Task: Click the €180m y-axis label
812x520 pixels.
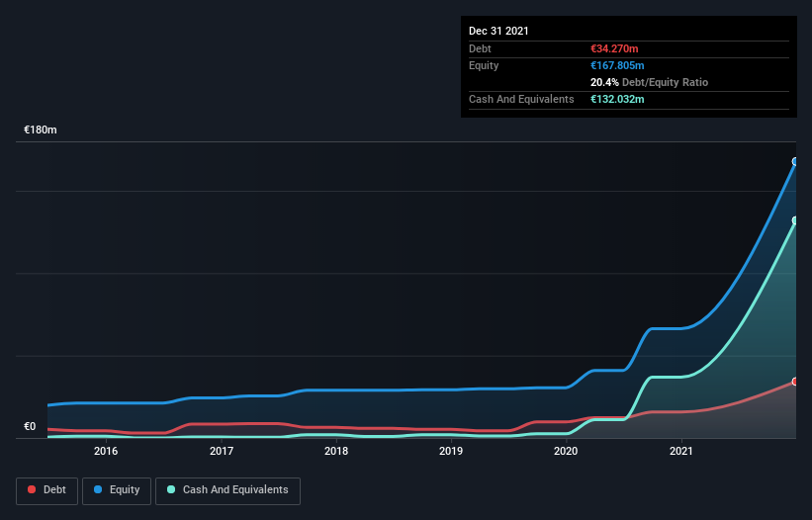Action: [41, 130]
